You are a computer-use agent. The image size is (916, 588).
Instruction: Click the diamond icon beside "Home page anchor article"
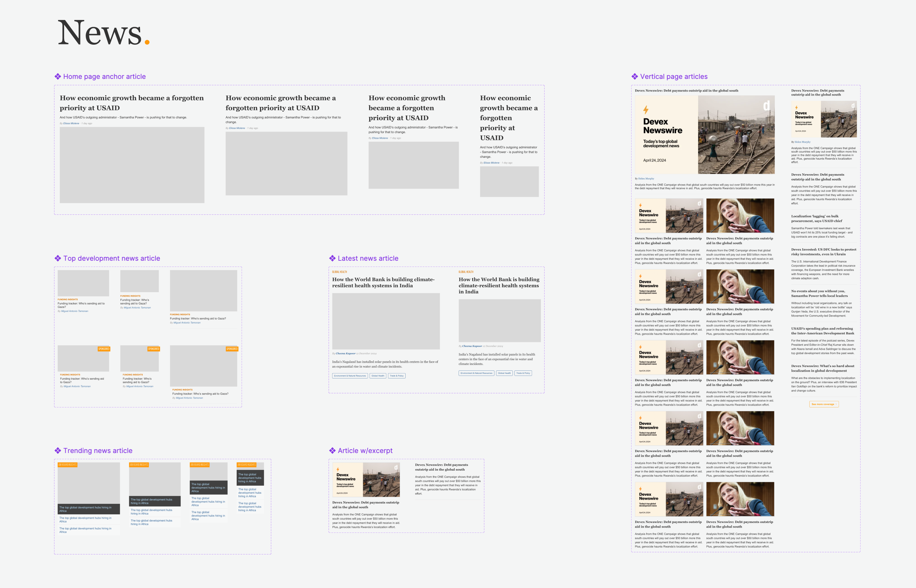click(58, 76)
